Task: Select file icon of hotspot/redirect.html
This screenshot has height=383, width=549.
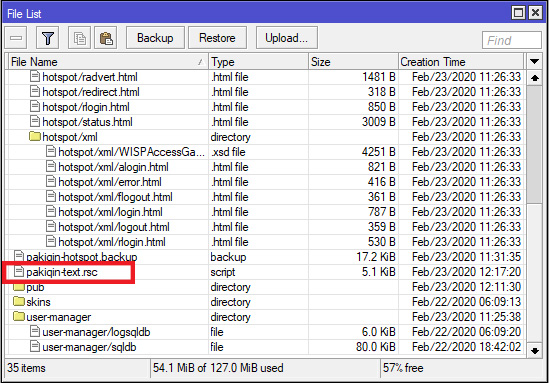Action: point(35,91)
